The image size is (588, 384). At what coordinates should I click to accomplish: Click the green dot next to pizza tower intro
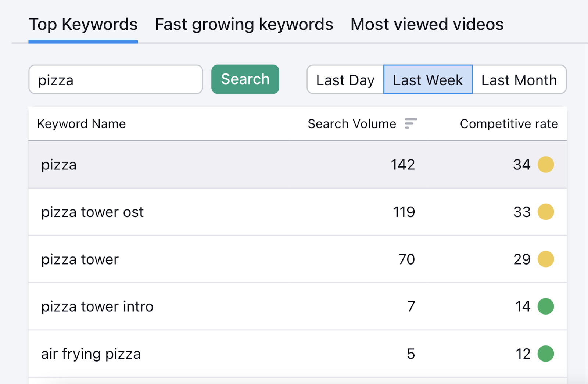tap(546, 306)
